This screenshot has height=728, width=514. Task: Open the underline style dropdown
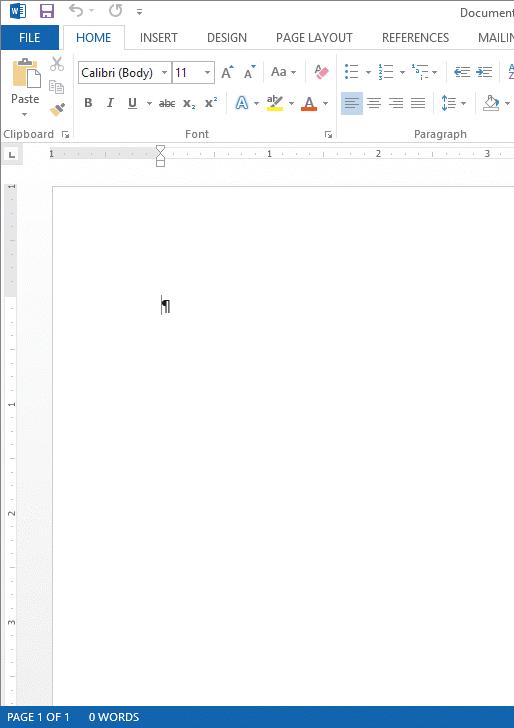[149, 103]
